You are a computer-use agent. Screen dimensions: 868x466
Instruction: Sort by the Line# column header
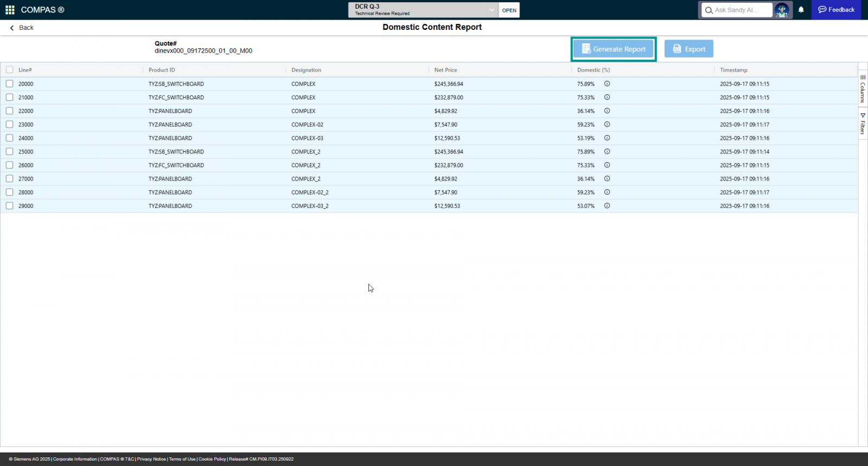click(25, 70)
